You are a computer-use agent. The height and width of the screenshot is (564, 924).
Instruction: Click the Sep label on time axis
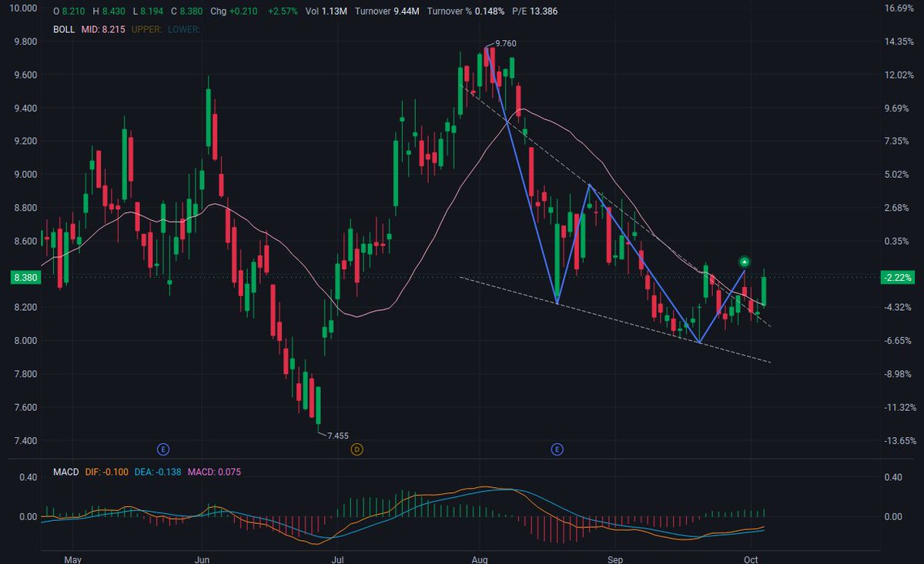[614, 559]
